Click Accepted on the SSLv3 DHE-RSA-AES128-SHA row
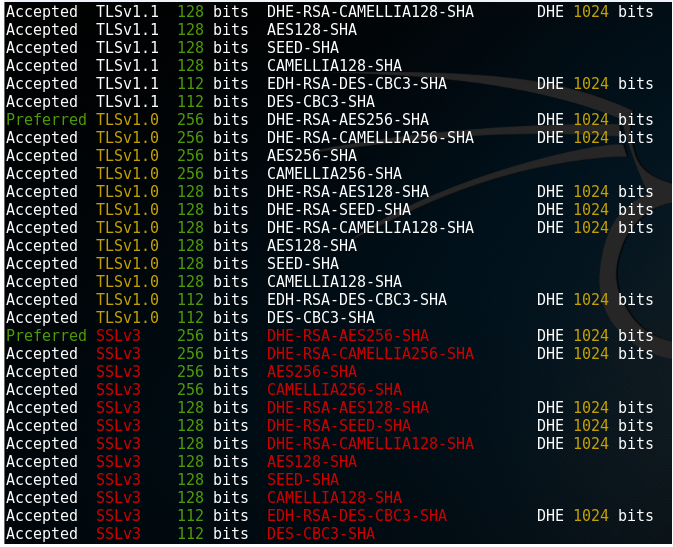673x547 pixels. pos(42,408)
